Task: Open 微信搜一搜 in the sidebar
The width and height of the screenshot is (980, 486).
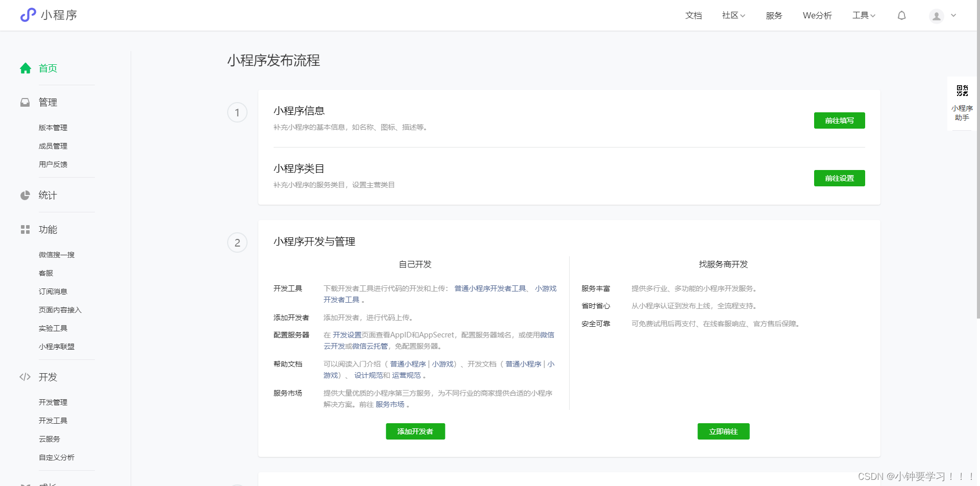Action: (x=57, y=255)
